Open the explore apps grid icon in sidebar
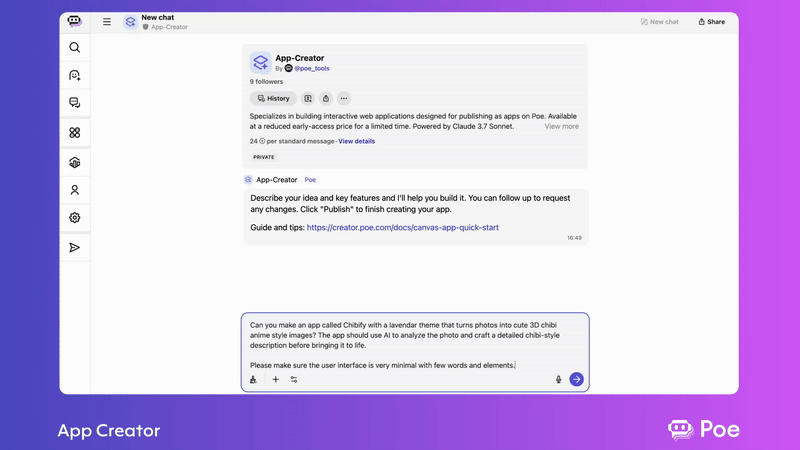This screenshot has height=450, width=800. [x=75, y=133]
